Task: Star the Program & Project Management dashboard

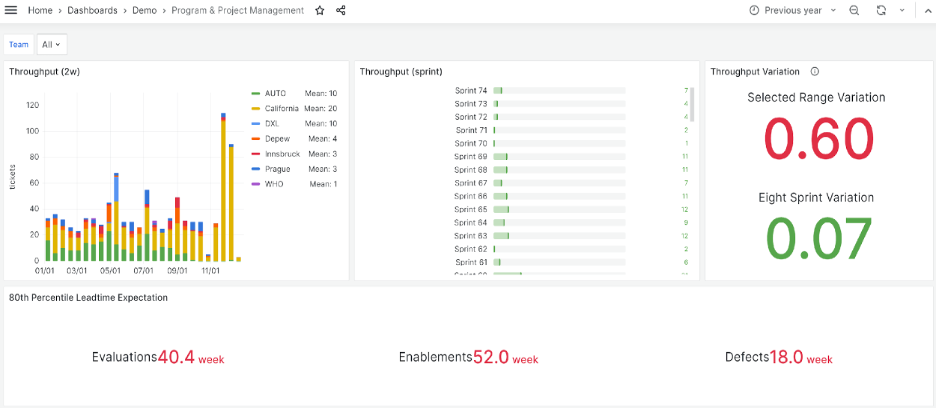Action: (x=320, y=10)
